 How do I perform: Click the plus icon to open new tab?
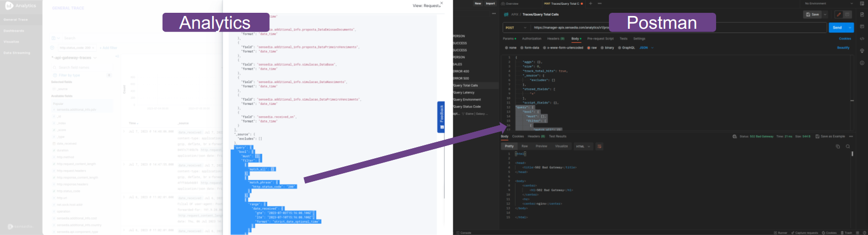[x=591, y=4]
